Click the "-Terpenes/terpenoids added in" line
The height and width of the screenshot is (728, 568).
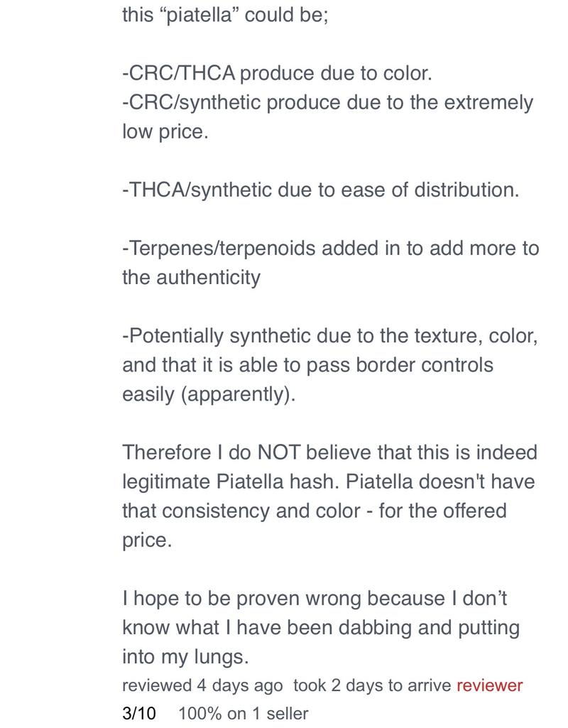coord(330,248)
